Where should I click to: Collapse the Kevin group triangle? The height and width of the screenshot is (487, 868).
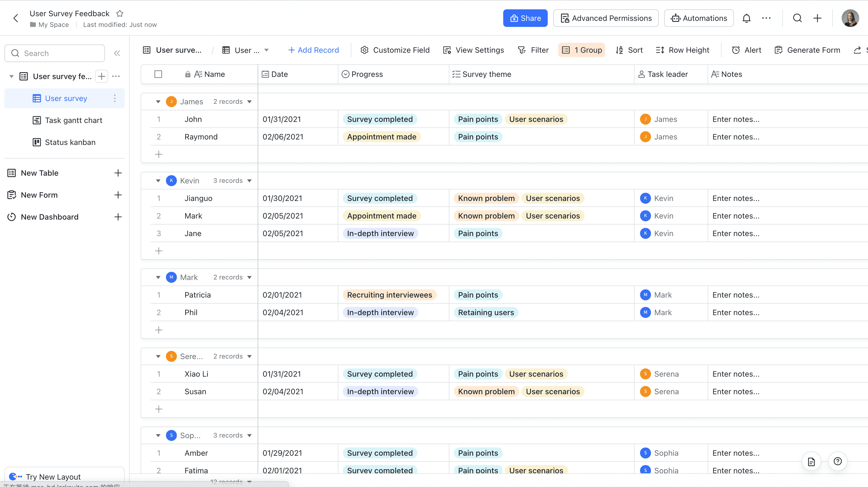[158, 181]
